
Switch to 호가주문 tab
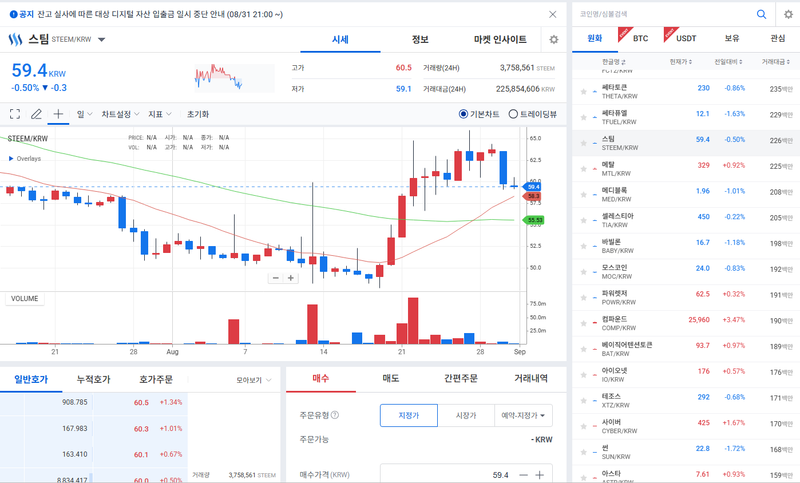pyautogui.click(x=156, y=379)
